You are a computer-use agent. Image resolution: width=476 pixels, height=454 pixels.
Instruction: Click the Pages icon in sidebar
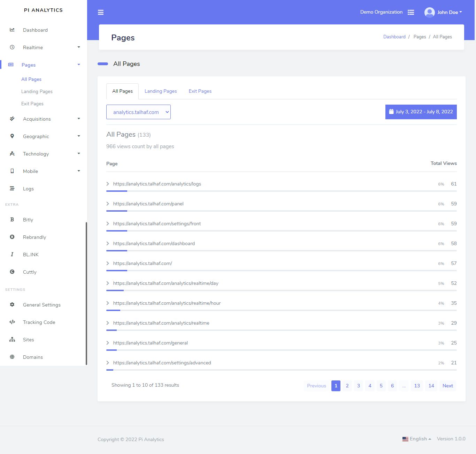pyautogui.click(x=11, y=65)
